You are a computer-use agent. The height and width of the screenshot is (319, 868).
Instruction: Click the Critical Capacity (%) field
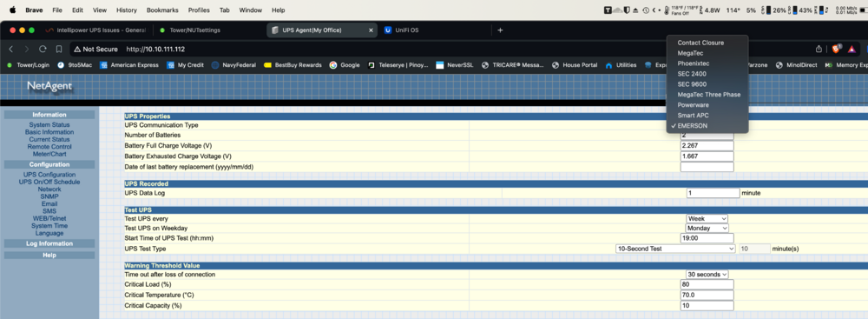click(x=707, y=306)
